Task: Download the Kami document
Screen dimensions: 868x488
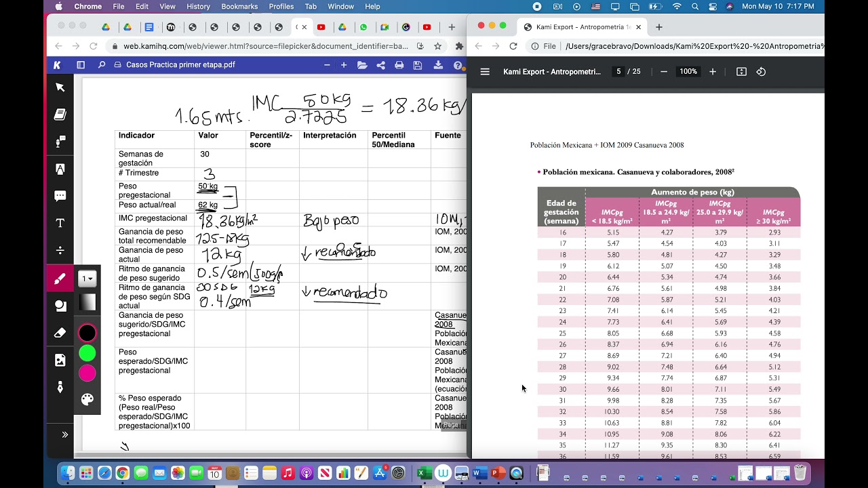Action: 438,65
